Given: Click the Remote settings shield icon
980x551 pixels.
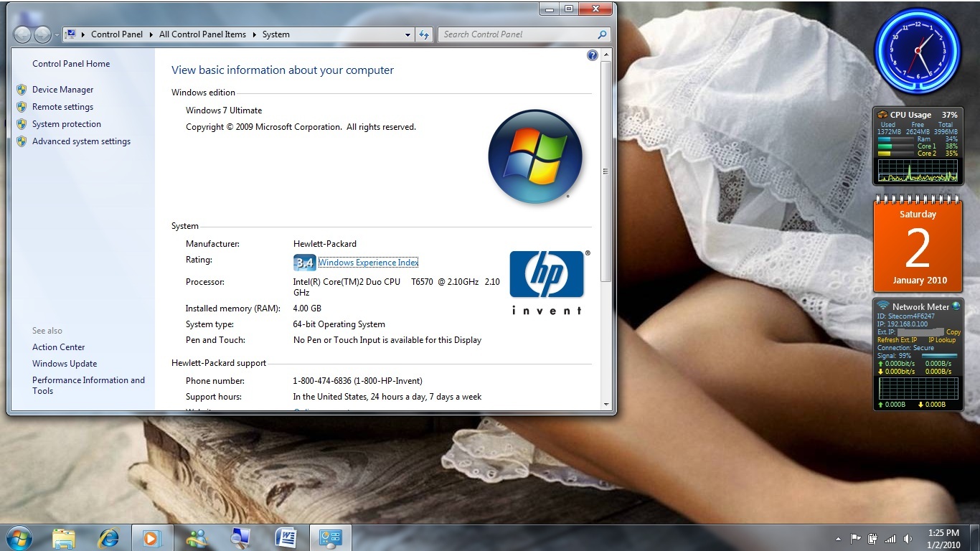Looking at the screenshot, I should pos(22,107).
